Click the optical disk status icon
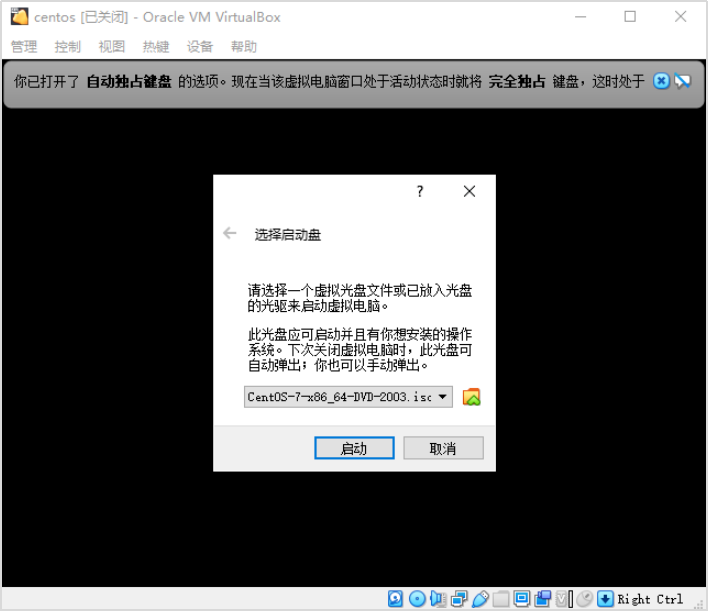This screenshot has height=611, width=708. point(417,599)
